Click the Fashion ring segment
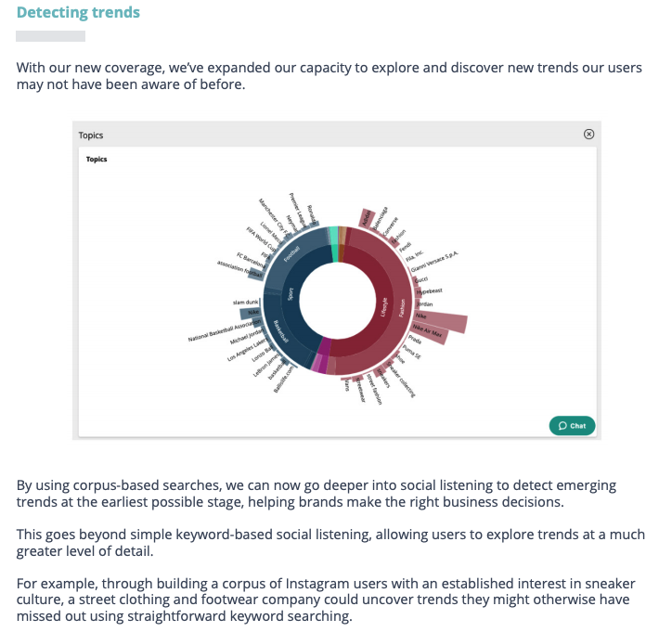Screen dimensions: 672x632 pos(402,309)
